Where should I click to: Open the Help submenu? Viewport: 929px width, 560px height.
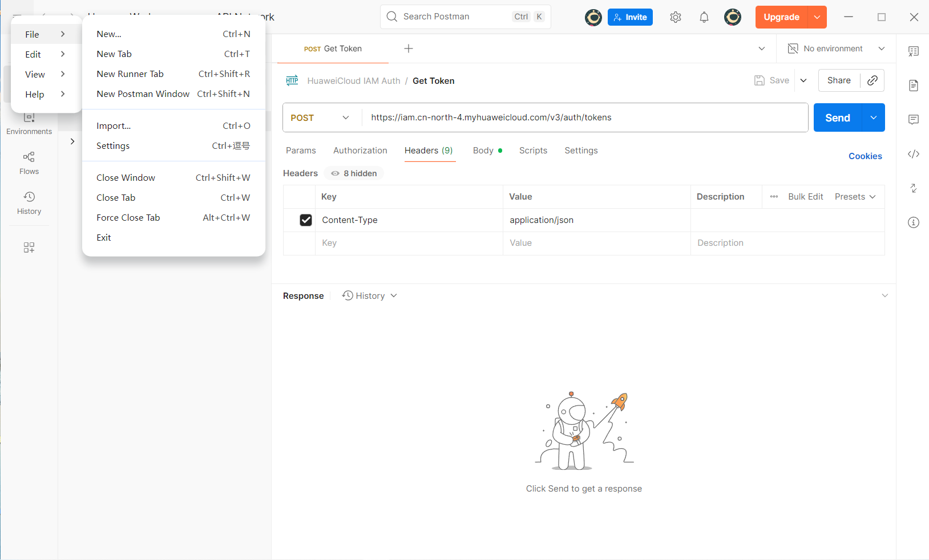point(46,94)
